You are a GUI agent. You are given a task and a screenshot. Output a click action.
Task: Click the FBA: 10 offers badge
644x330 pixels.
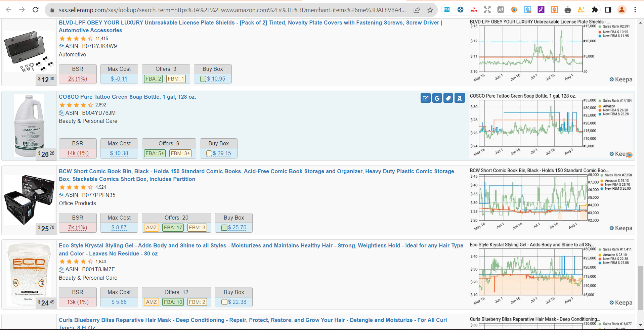tap(173, 302)
